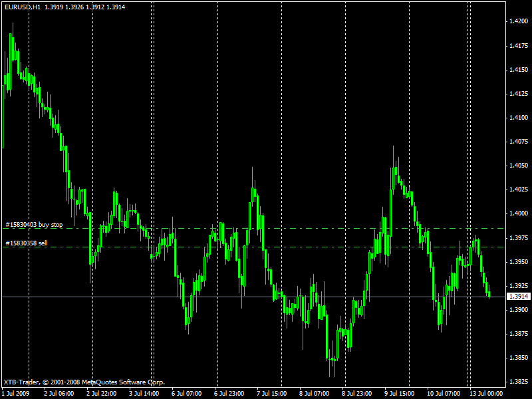
Task: Click the 6 Jul 23:00 time label
Action: point(229,394)
